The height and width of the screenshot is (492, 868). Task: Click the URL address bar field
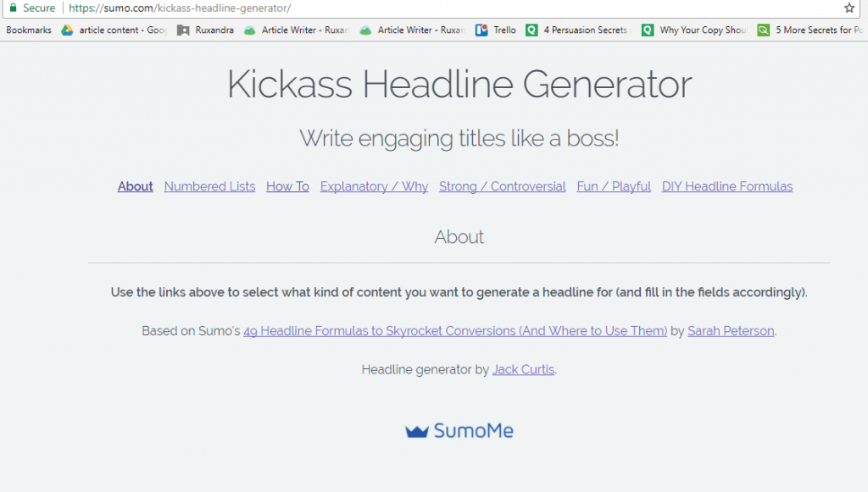point(424,8)
